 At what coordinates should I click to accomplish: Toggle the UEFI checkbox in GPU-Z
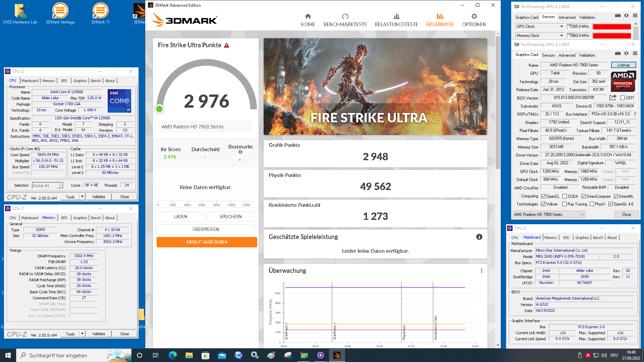pyautogui.click(x=623, y=98)
